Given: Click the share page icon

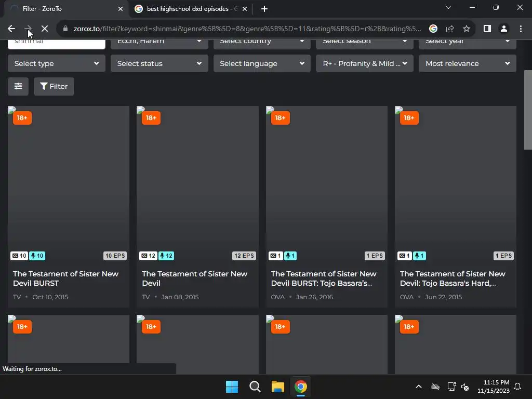Looking at the screenshot, I should pos(450,29).
